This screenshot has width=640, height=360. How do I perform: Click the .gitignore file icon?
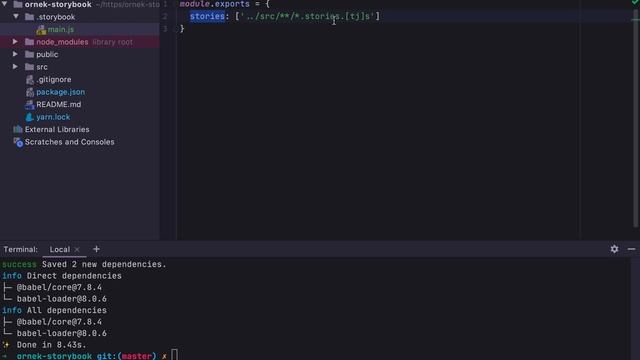click(x=30, y=80)
